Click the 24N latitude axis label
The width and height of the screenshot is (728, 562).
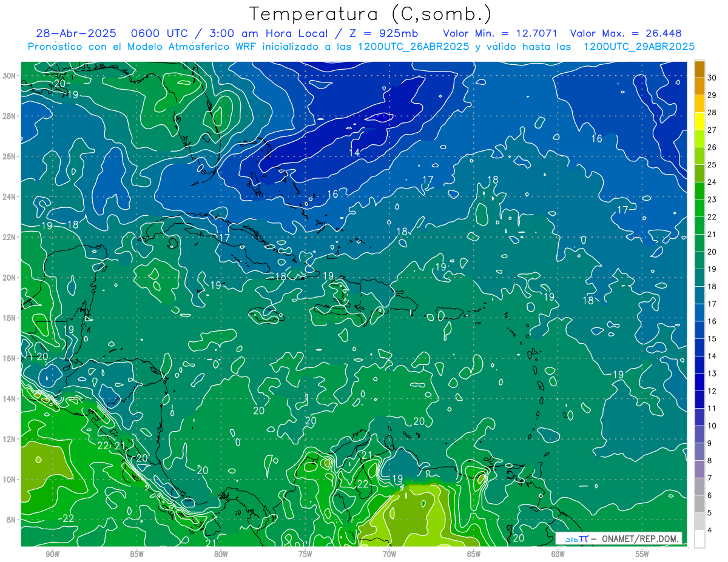pos(9,196)
